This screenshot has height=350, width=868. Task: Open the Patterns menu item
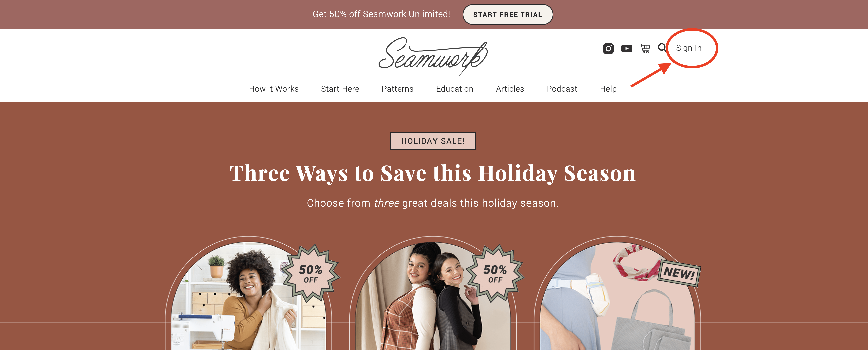point(397,89)
